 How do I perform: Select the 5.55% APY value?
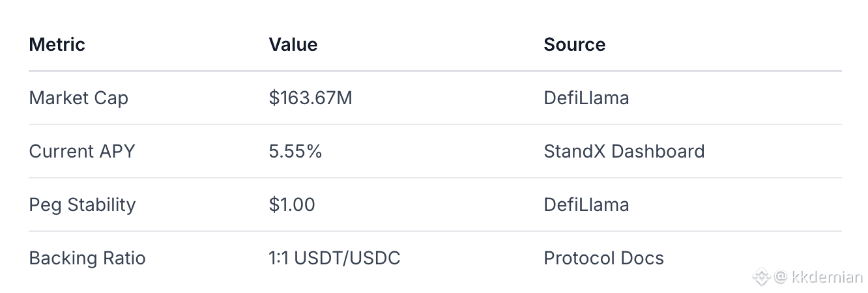295,152
